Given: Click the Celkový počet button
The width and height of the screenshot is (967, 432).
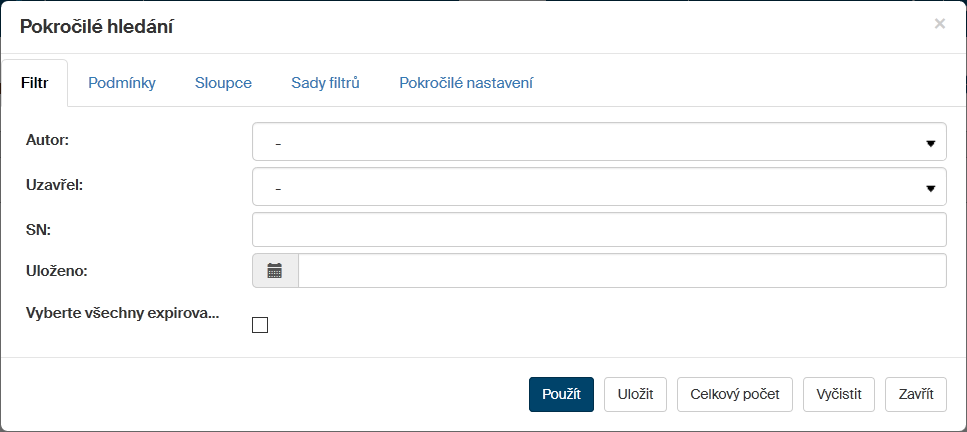Looking at the screenshot, I should [x=735, y=394].
